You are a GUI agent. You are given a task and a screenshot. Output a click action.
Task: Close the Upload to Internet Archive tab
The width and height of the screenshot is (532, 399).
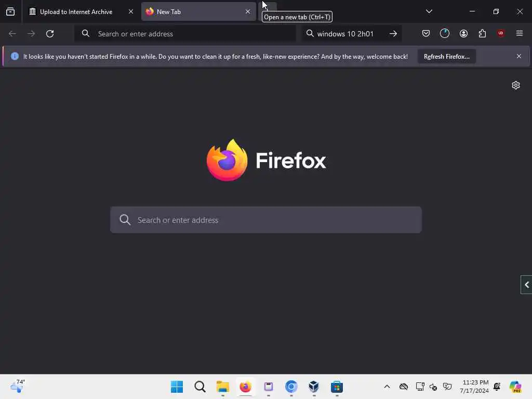[130, 11]
